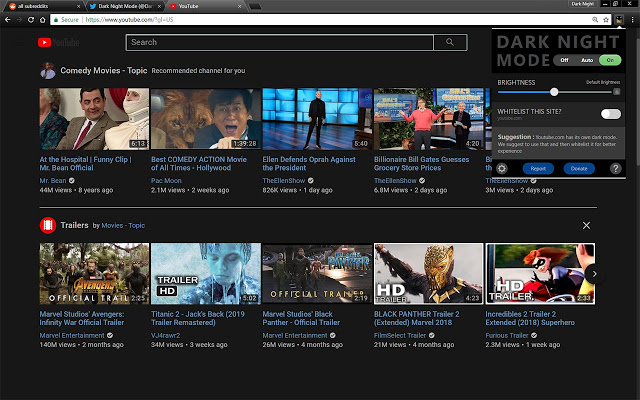Dismiss the Trailers section with X
The image size is (640, 400).
point(586,226)
